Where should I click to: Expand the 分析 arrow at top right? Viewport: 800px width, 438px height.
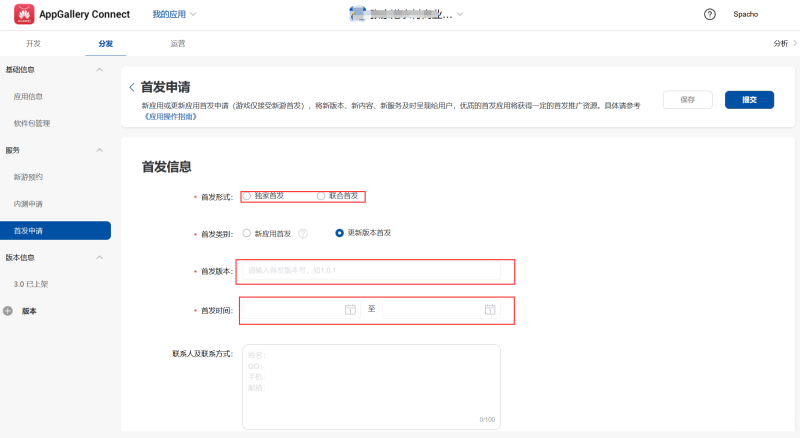pos(795,43)
